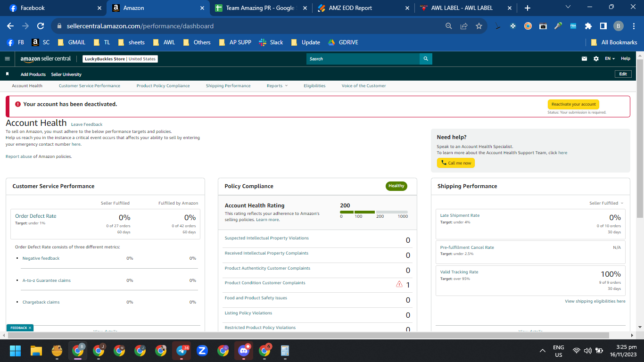644x362 pixels.
Task: Click the browser back arrow
Action: pyautogui.click(x=10, y=26)
